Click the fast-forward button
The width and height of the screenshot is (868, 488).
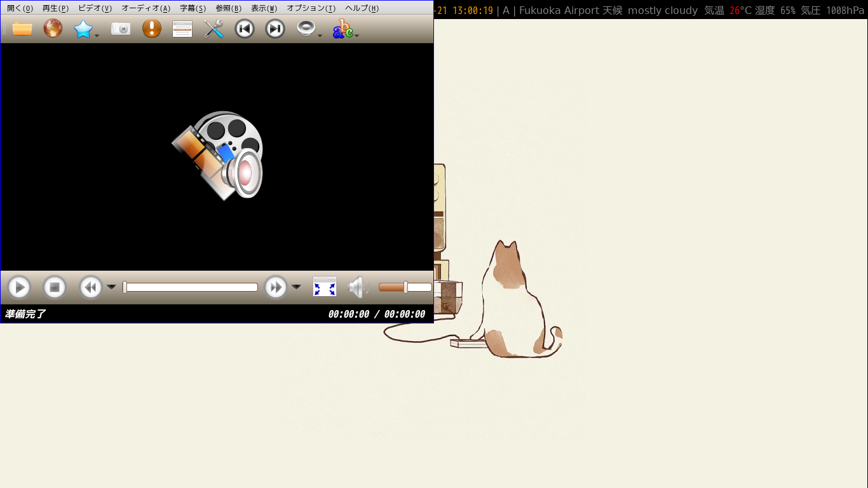tap(276, 287)
